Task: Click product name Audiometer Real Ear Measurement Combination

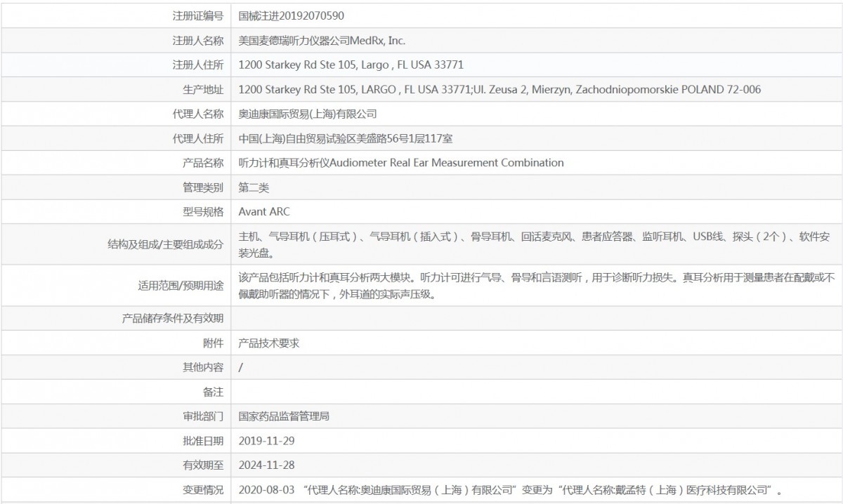Action: [x=401, y=163]
